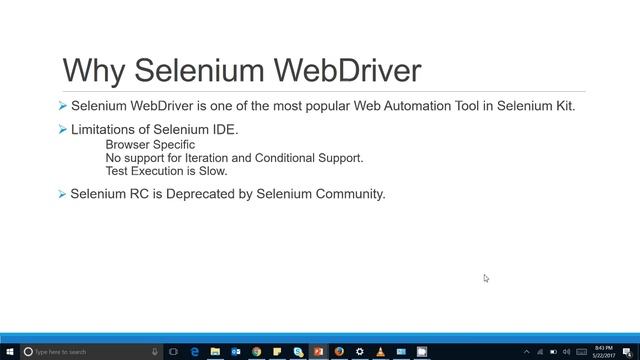Activate the microphone voice search icon
Viewport: 640px width, 360px height.
[155, 351]
